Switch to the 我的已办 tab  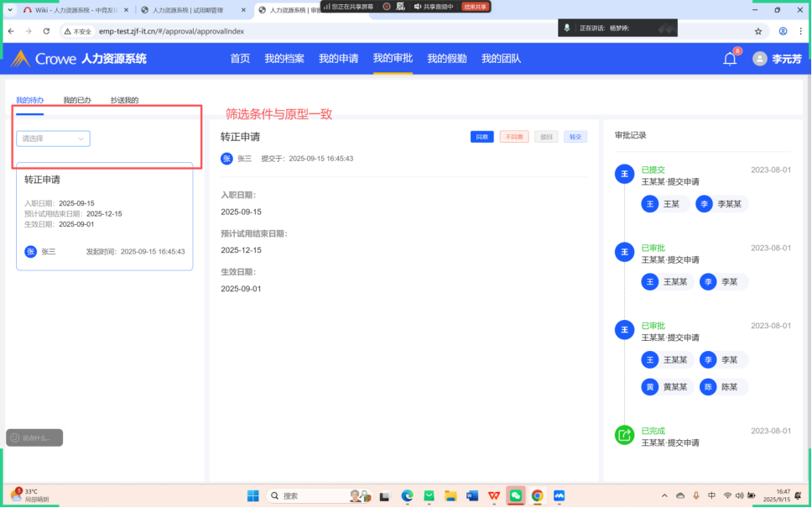coord(77,101)
